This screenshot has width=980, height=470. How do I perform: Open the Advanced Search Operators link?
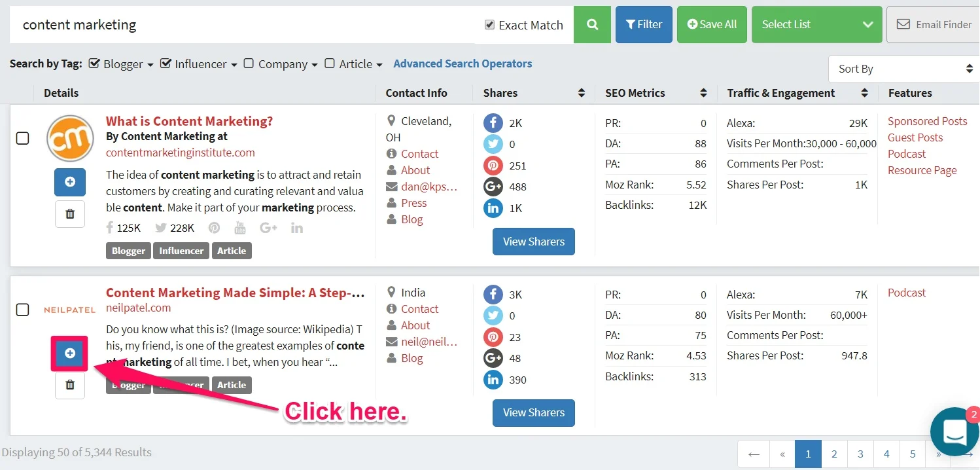(463, 63)
